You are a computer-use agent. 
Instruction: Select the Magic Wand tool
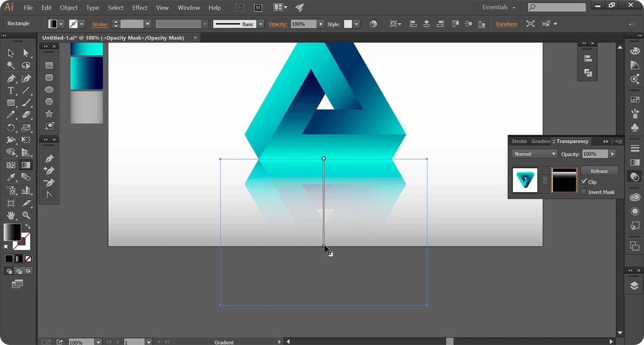(x=11, y=65)
